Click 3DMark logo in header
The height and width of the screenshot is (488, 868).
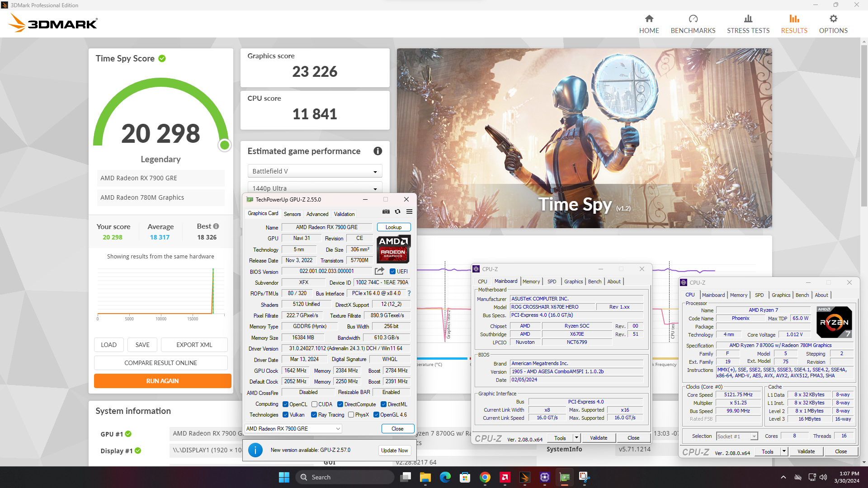click(52, 23)
